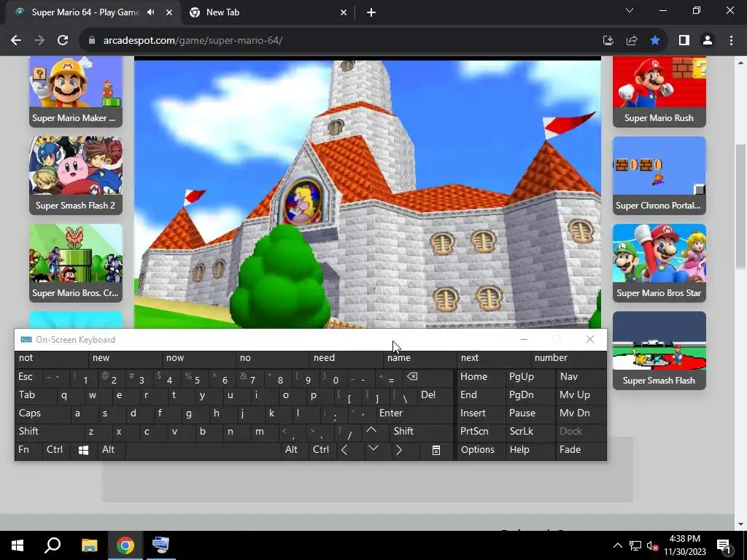
Task: Open the Chrome side panel icon
Action: click(x=684, y=41)
